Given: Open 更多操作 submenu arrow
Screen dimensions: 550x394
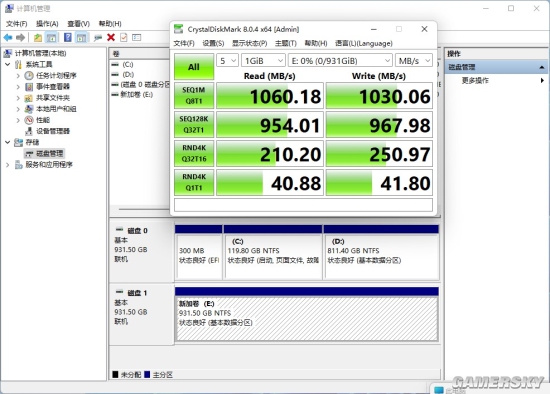Looking at the screenshot, I should tap(542, 80).
